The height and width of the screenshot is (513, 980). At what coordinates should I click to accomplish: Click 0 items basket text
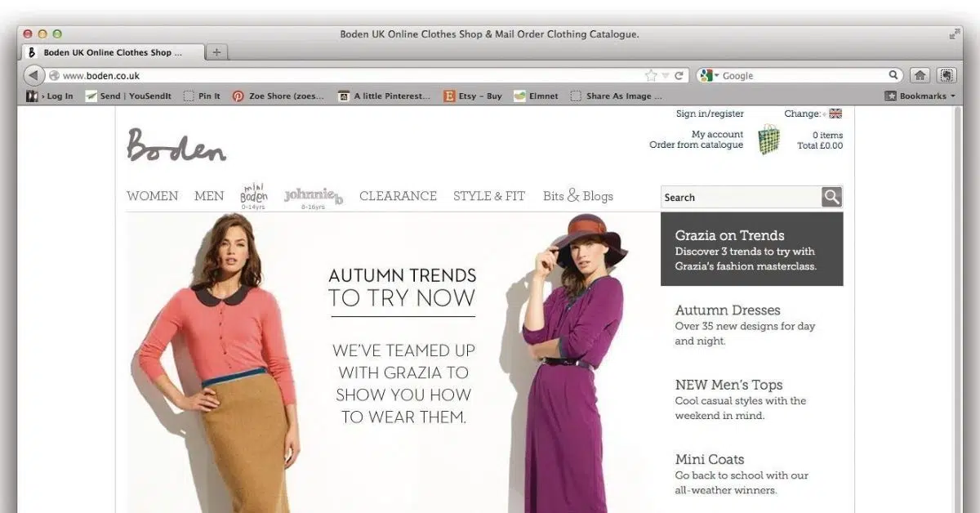coord(827,135)
